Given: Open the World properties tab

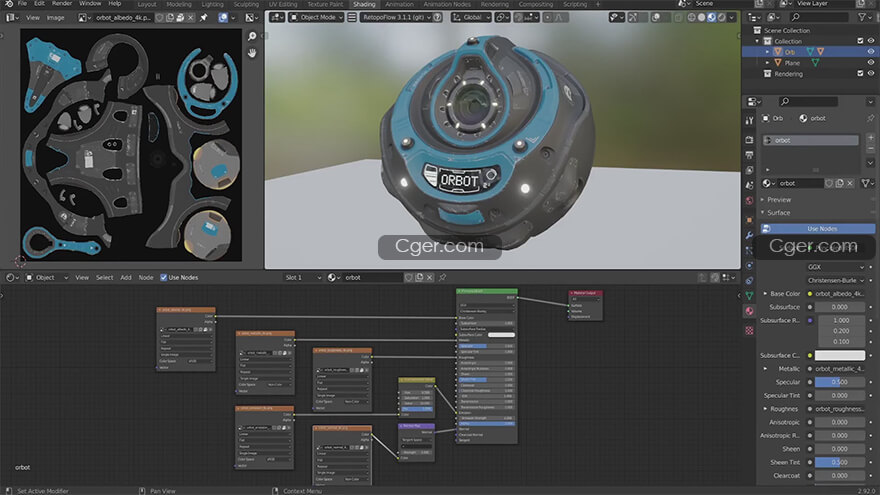Looking at the screenshot, I should point(749,200).
